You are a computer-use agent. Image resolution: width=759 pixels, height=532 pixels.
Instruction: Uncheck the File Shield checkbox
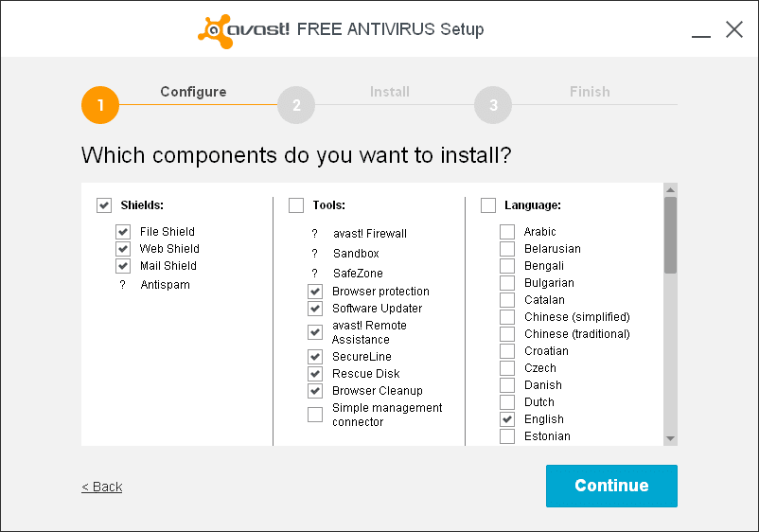pyautogui.click(x=123, y=232)
